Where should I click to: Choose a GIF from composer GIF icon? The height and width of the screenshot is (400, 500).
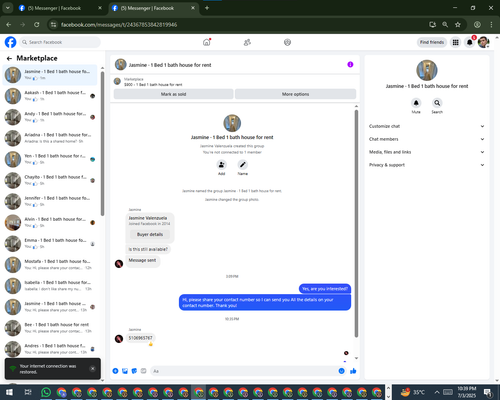(143, 371)
